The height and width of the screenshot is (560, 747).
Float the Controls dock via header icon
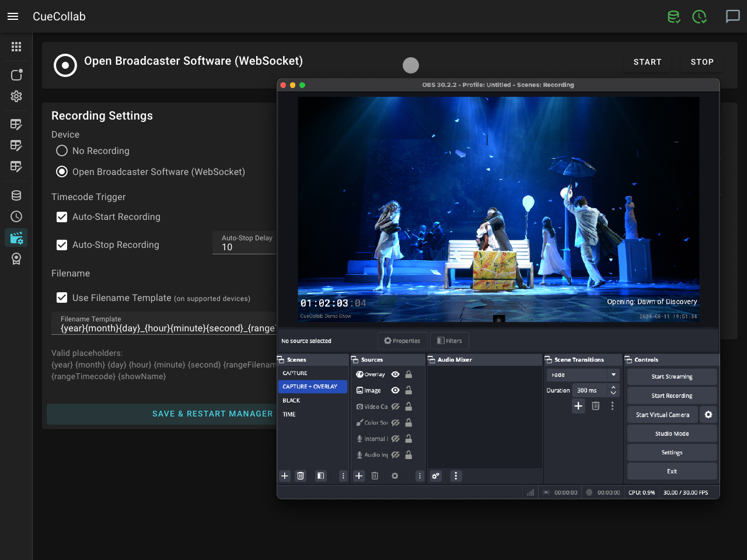click(x=629, y=360)
